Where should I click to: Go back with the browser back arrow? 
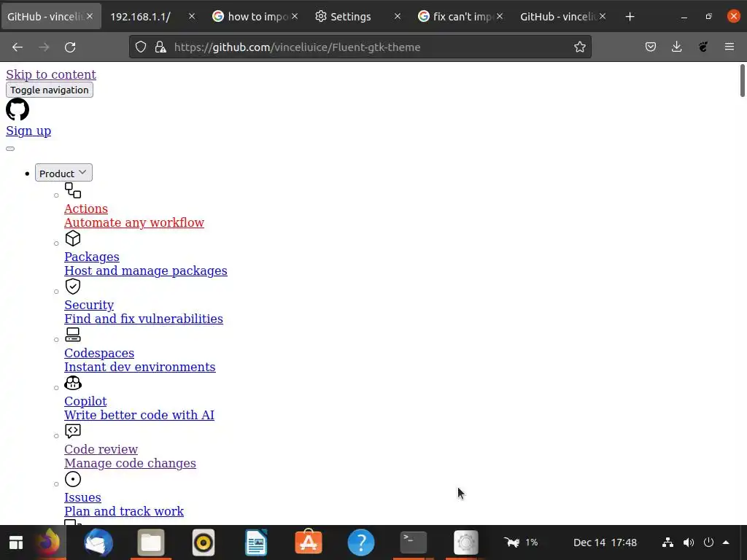(x=18, y=47)
